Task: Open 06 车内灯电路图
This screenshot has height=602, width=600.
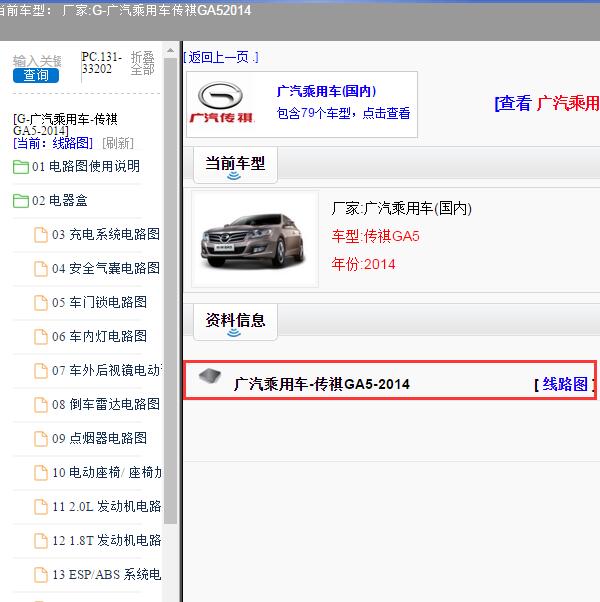Action: 99,337
